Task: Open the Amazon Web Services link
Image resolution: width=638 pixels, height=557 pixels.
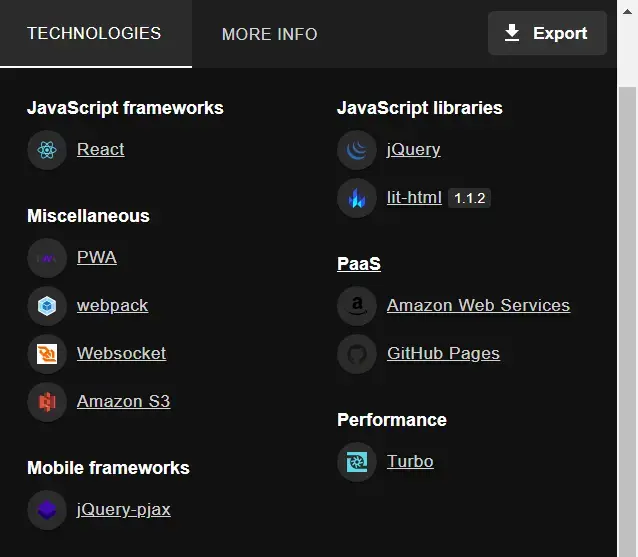Action: point(478,305)
